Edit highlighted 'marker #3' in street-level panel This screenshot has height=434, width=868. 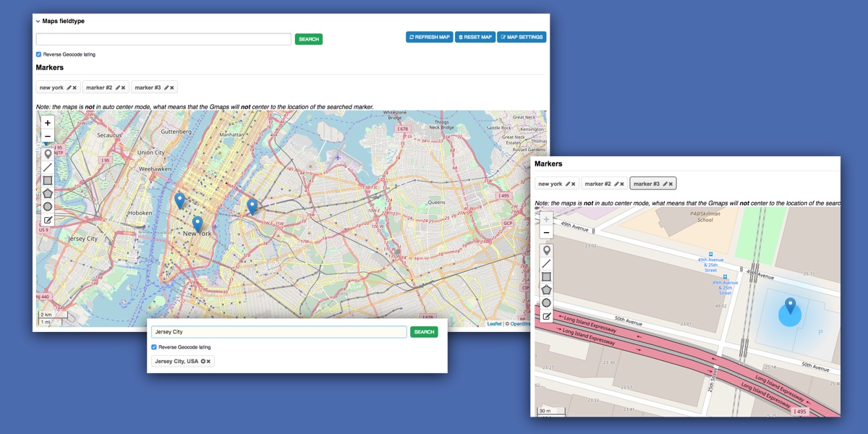[x=665, y=184]
